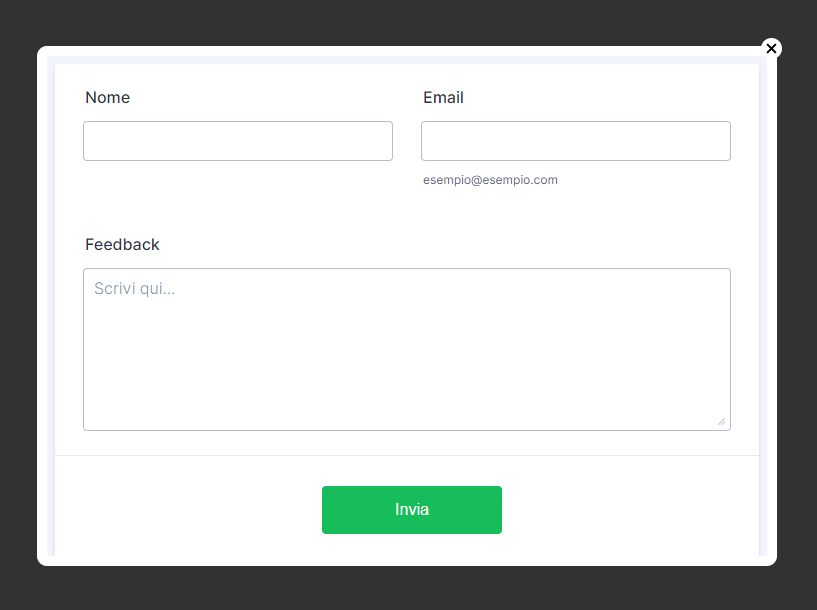817x610 pixels.
Task: Click the divider line above Invia
Action: 407,455
